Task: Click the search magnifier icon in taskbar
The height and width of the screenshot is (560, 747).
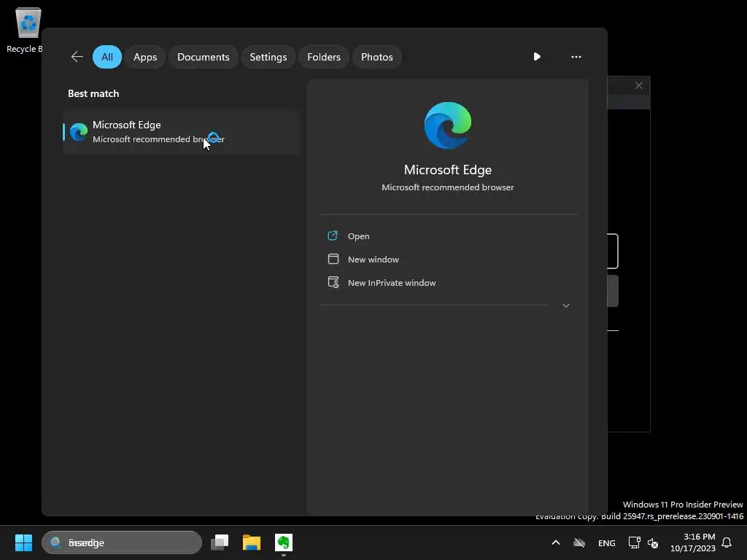Action: click(x=55, y=542)
